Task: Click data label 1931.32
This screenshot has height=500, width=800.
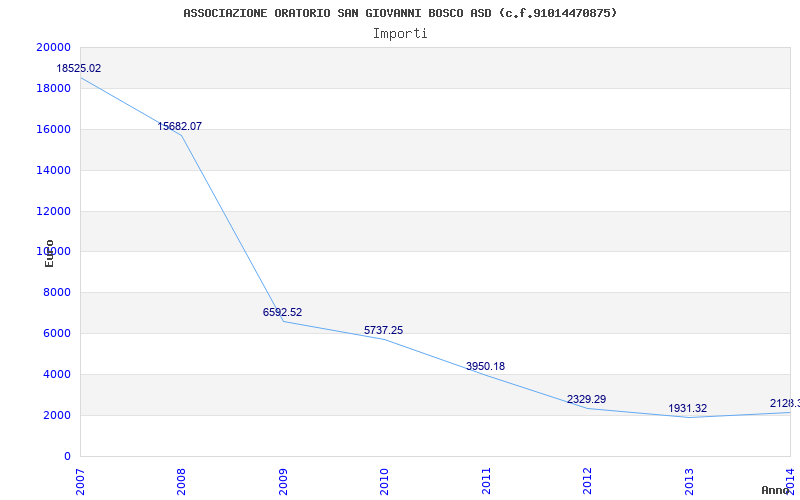Action: pyautogui.click(x=687, y=409)
